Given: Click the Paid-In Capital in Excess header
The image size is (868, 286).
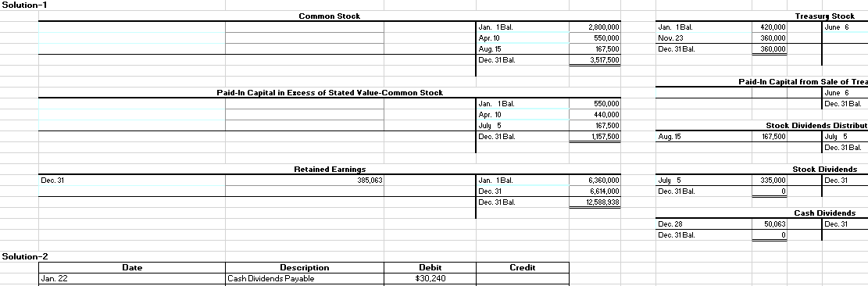Looking at the screenshot, I should point(330,92).
